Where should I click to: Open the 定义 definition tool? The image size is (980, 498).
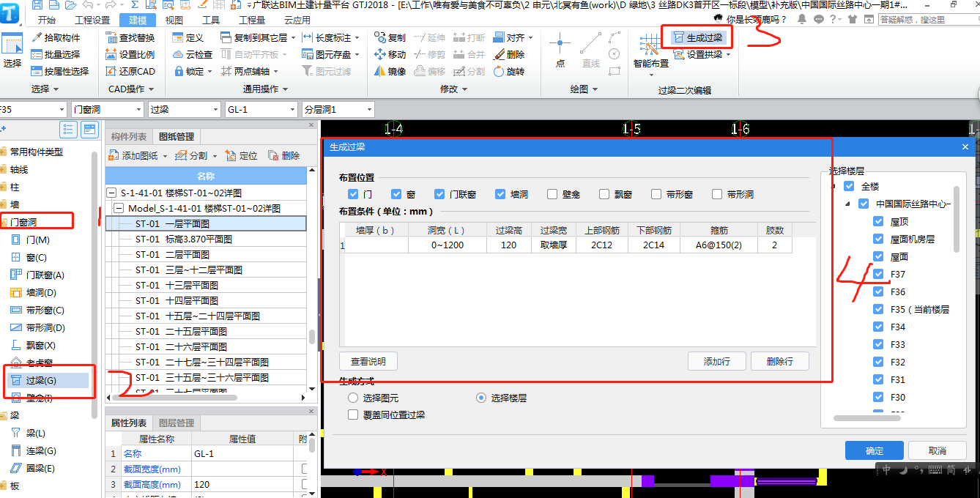pos(188,37)
